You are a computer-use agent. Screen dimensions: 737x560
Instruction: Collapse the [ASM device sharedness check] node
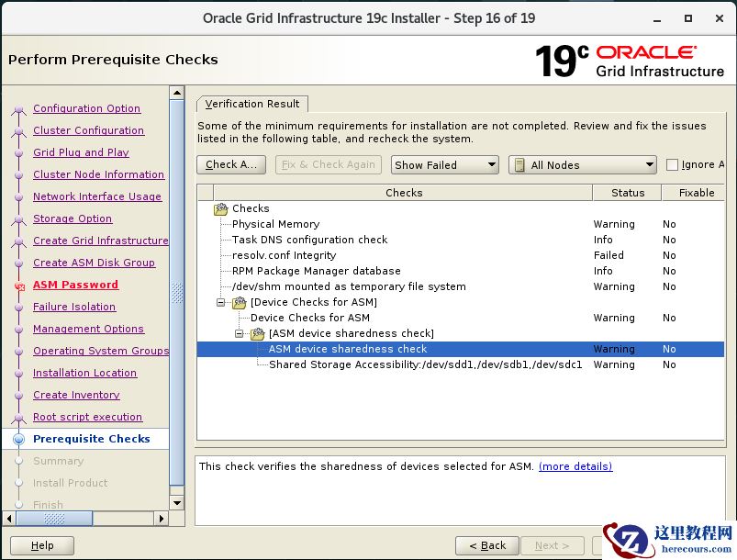(240, 334)
